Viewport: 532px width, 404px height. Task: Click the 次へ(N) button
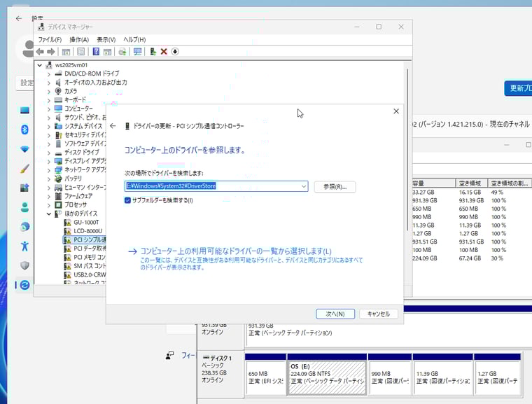335,314
